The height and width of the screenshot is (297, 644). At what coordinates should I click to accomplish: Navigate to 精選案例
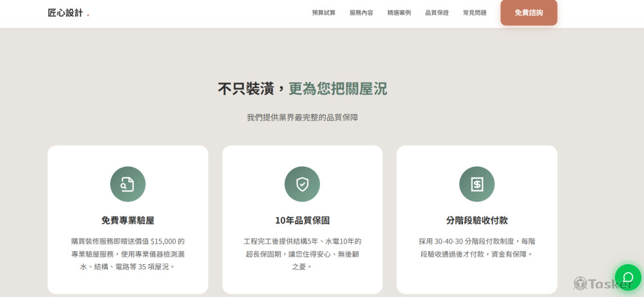(x=399, y=13)
